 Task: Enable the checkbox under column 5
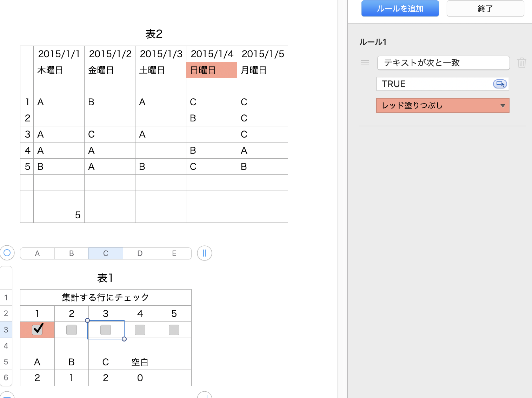[x=174, y=330]
